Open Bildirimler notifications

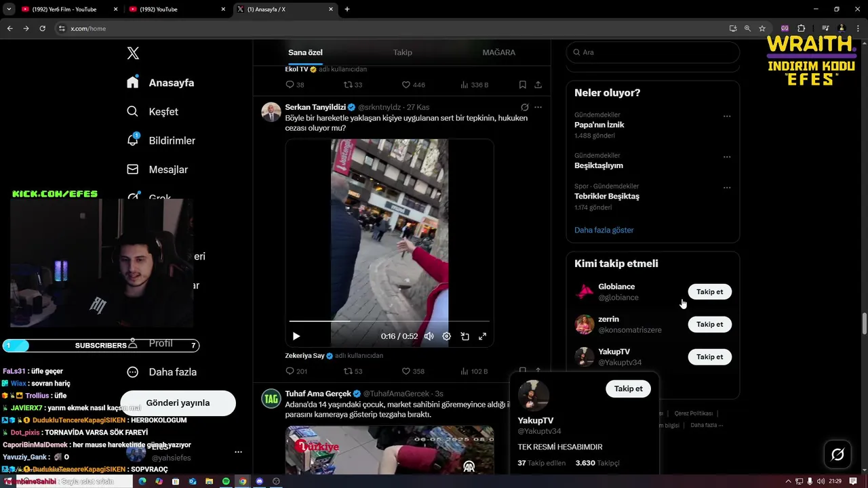click(x=161, y=140)
